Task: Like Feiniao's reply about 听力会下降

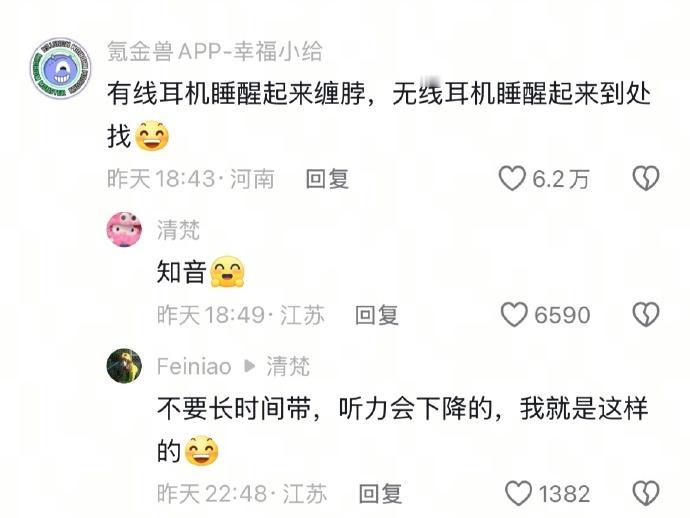Action: [518, 493]
